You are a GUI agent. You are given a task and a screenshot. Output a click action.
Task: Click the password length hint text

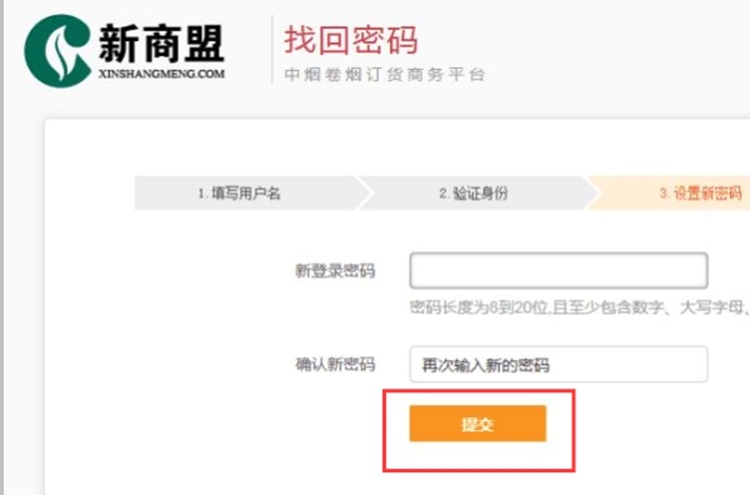pyautogui.click(x=580, y=308)
